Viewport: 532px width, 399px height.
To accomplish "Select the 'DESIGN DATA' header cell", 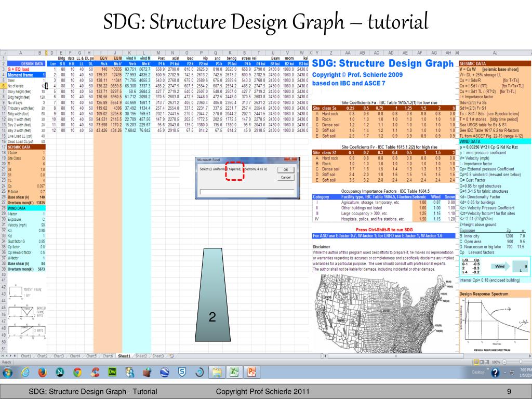I will tap(26, 64).
